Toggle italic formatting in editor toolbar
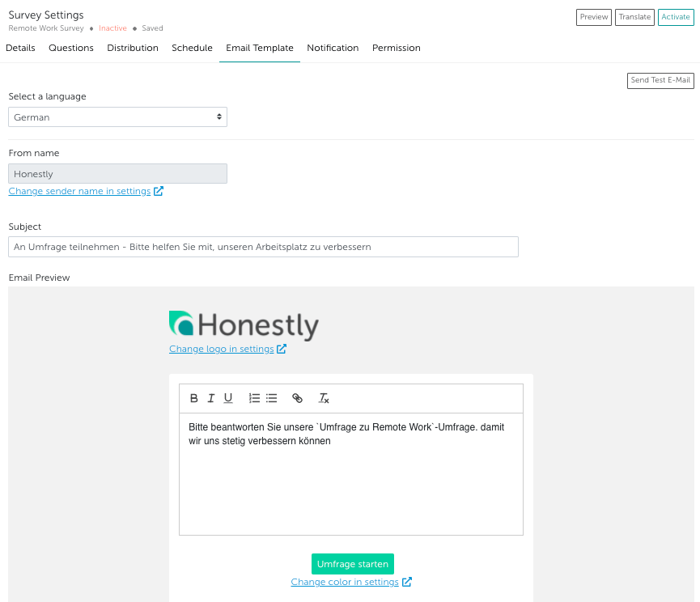The height and width of the screenshot is (602, 700). (x=211, y=398)
